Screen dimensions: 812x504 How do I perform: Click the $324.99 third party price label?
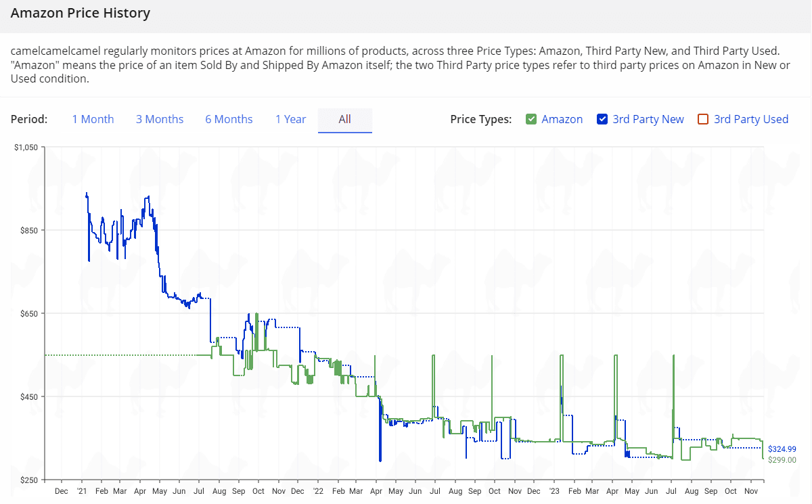pos(782,449)
